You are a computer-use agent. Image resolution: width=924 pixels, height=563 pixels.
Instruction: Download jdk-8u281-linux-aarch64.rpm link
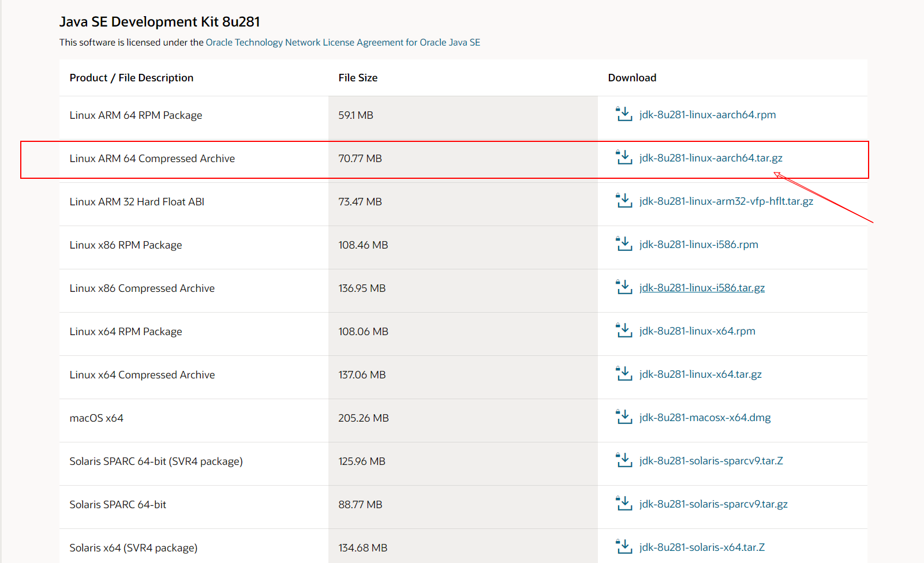coord(708,115)
